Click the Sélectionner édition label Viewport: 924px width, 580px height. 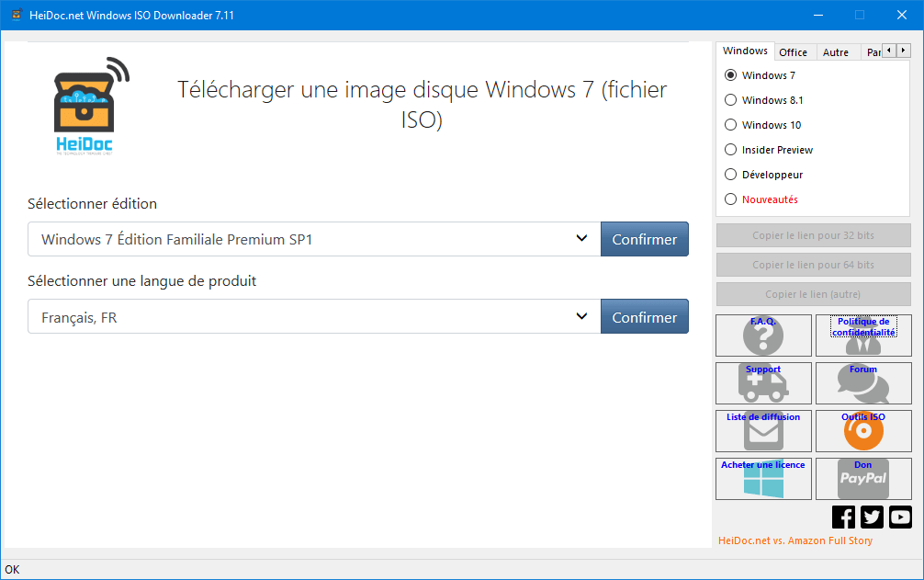[x=93, y=204]
